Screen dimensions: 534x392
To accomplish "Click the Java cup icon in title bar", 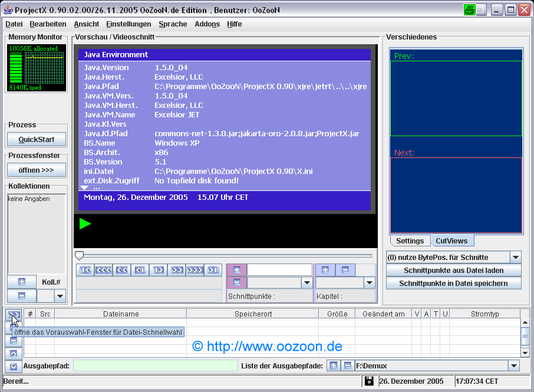I will (x=8, y=10).
